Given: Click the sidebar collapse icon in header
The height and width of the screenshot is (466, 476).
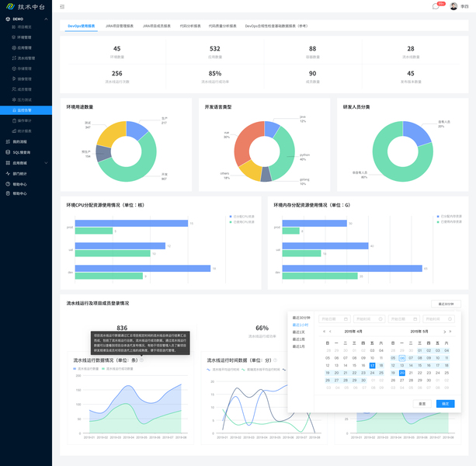Looking at the screenshot, I should 62,7.
